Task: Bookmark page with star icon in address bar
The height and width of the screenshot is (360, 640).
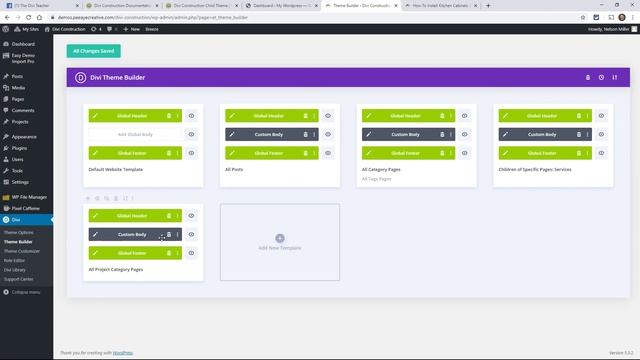Action: (583, 18)
